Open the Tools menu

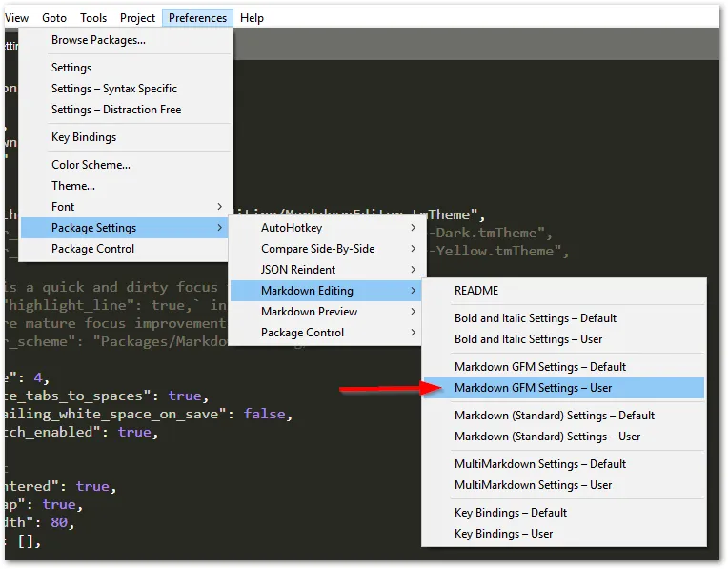(93, 18)
